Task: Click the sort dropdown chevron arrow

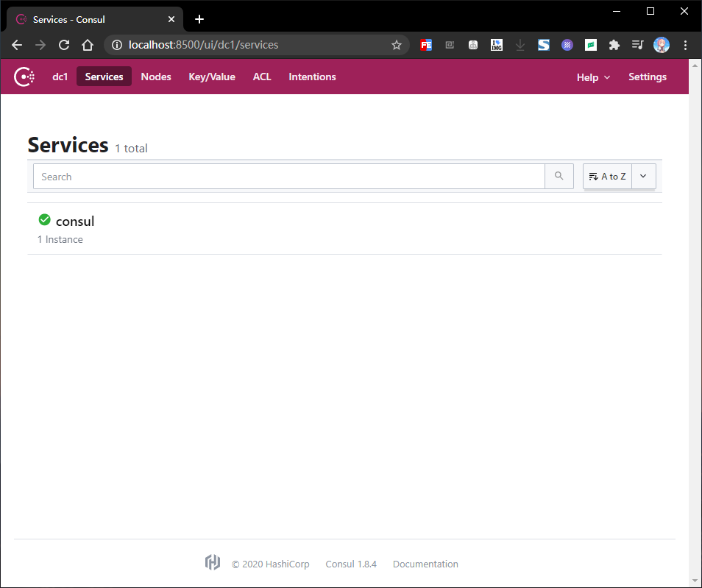Action: pyautogui.click(x=643, y=176)
